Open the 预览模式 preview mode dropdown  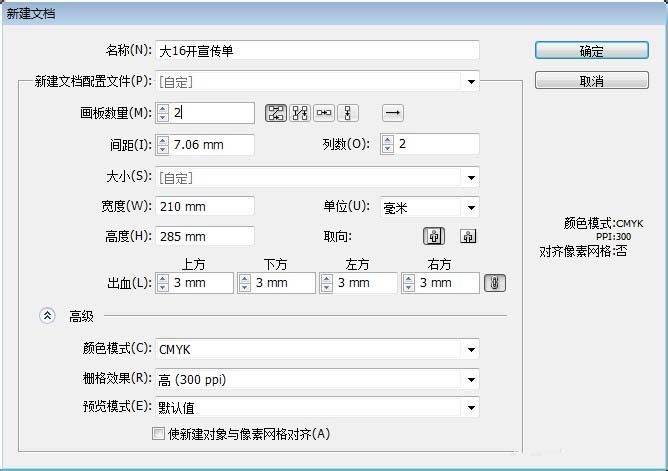coord(471,408)
